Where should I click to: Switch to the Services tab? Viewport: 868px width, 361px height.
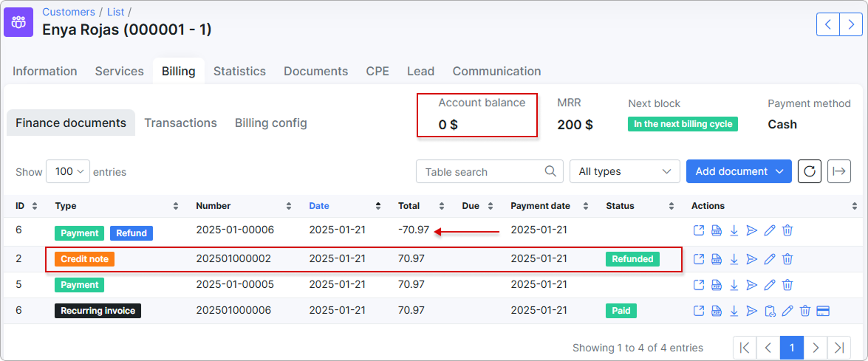119,72
